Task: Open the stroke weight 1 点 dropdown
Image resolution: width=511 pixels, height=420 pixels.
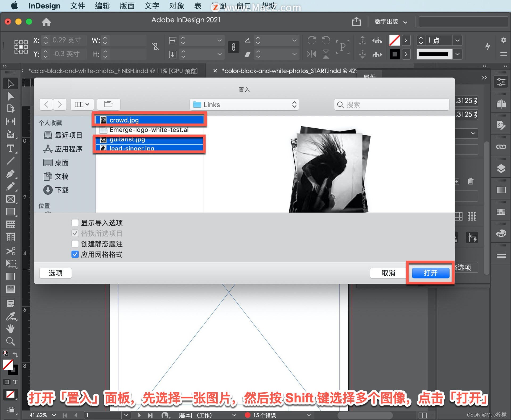Action: [458, 40]
